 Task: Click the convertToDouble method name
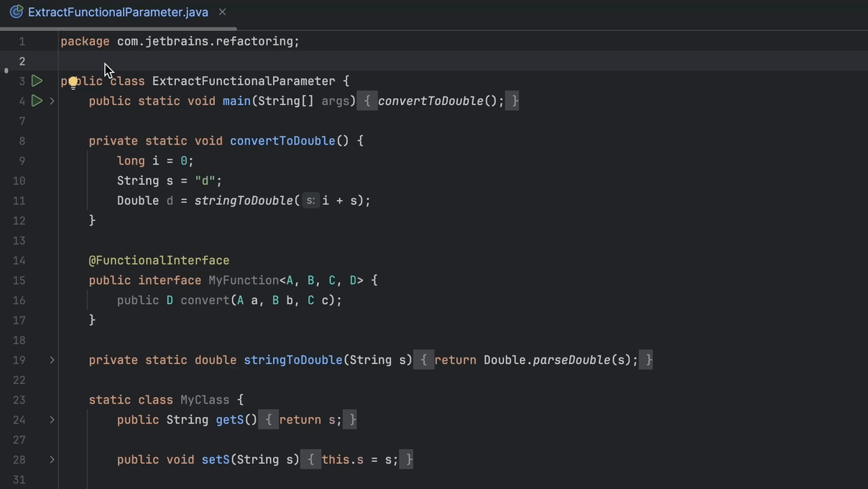point(282,140)
